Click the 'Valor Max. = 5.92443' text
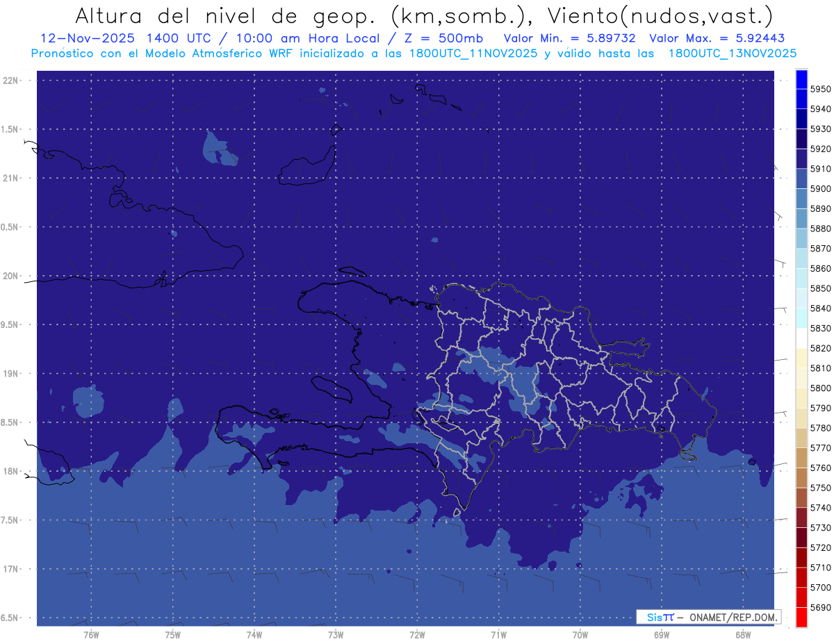This screenshot has height=644, width=834. (x=717, y=38)
